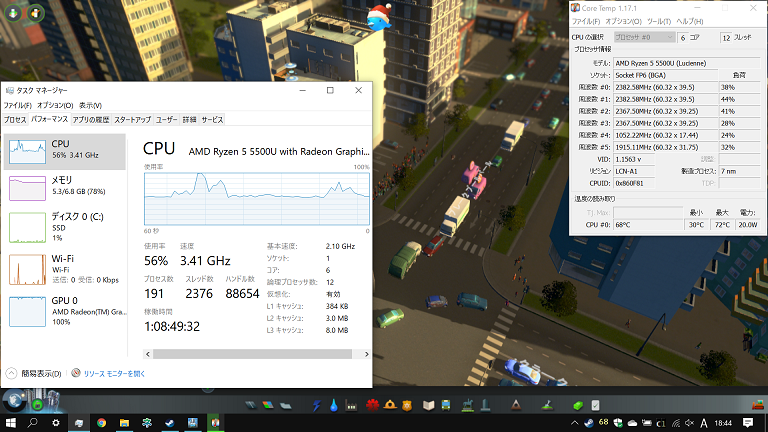Open the Zoning tool in game toolbar
This screenshot has width=768, height=432.
268,405
